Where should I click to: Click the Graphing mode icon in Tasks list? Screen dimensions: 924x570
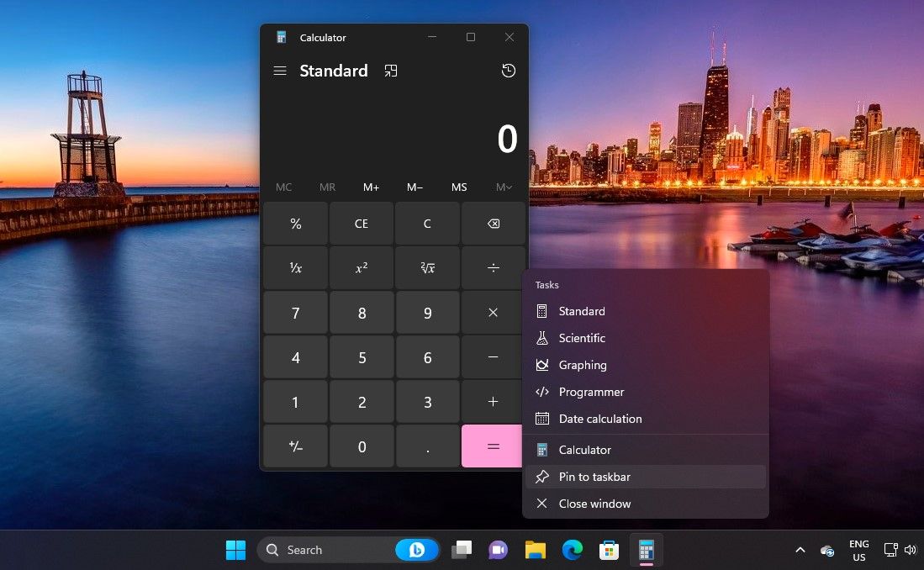pos(541,364)
